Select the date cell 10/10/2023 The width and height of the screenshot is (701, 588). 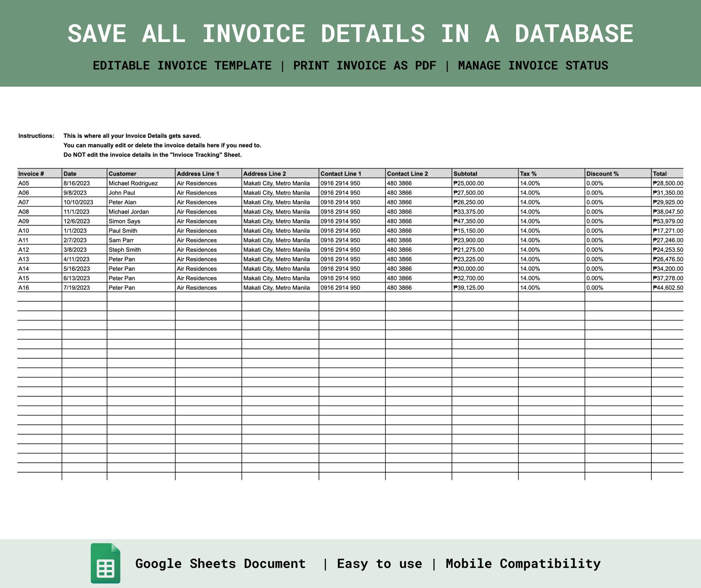(x=85, y=202)
